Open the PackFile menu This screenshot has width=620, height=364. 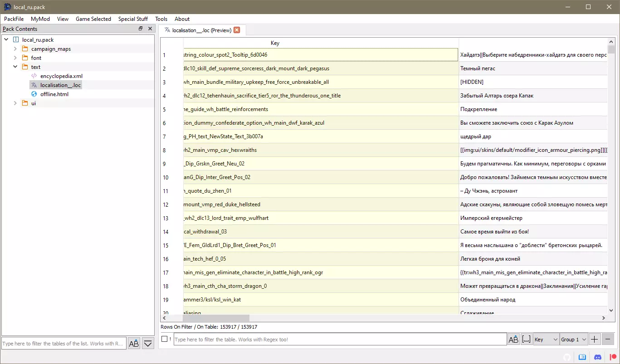pos(14,19)
